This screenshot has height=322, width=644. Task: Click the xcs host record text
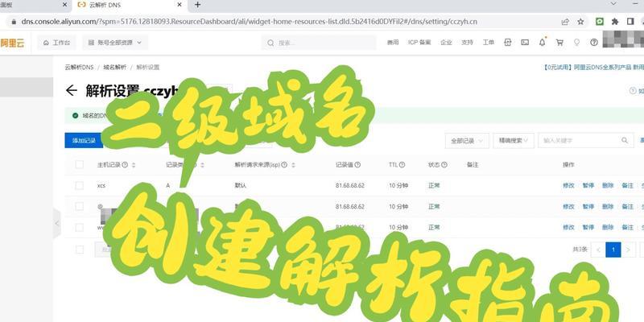pyautogui.click(x=101, y=186)
